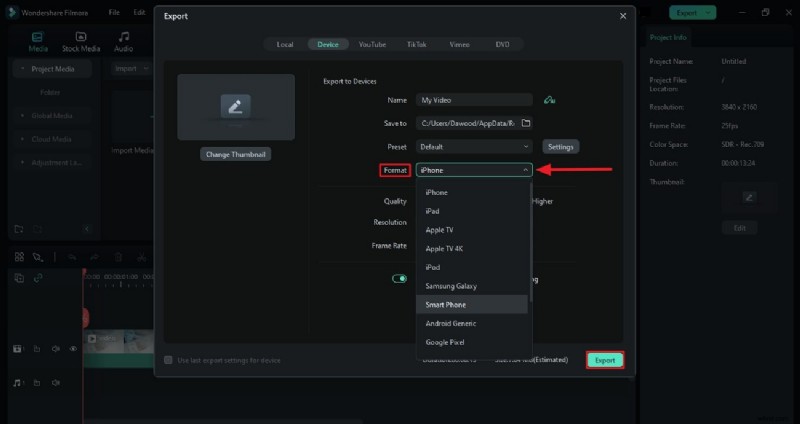Mute the video track speaker icon
The width and height of the screenshot is (800, 424).
point(55,349)
